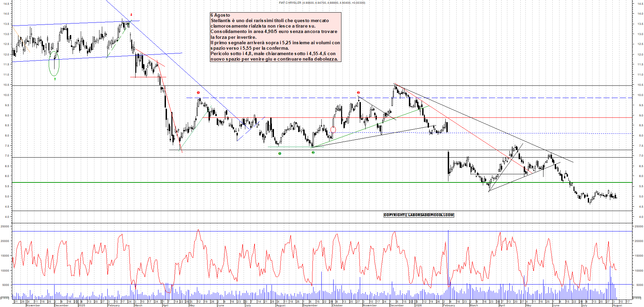Select the 2026 year label on the time axis
Screen dimensions: 644x307
[x=418, y=305]
